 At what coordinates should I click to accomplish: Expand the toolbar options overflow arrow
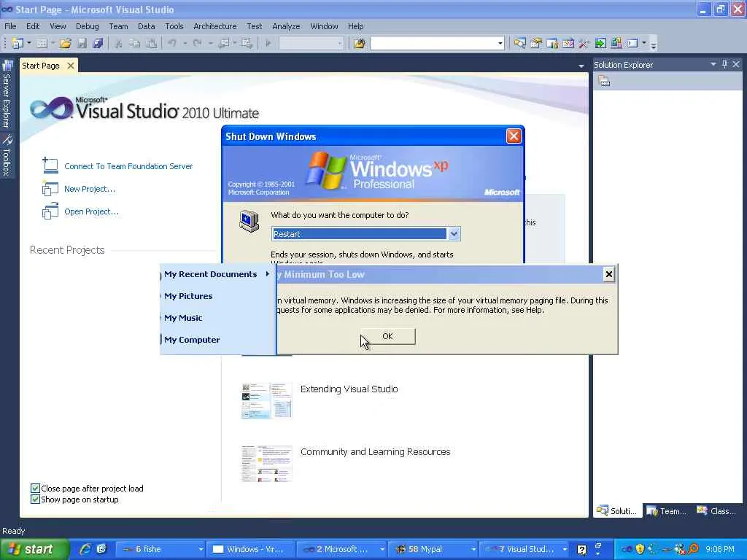coord(654,44)
